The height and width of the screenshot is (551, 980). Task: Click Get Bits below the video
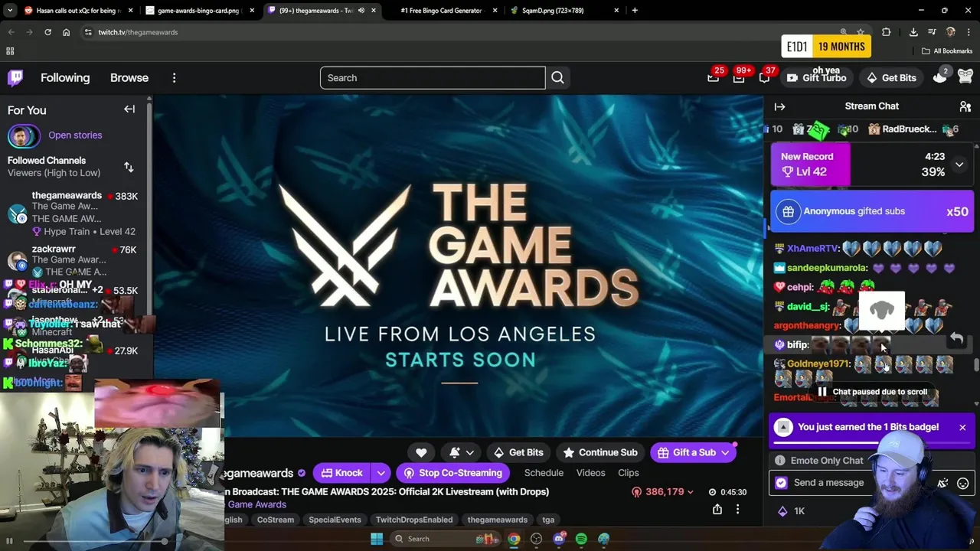[518, 452]
